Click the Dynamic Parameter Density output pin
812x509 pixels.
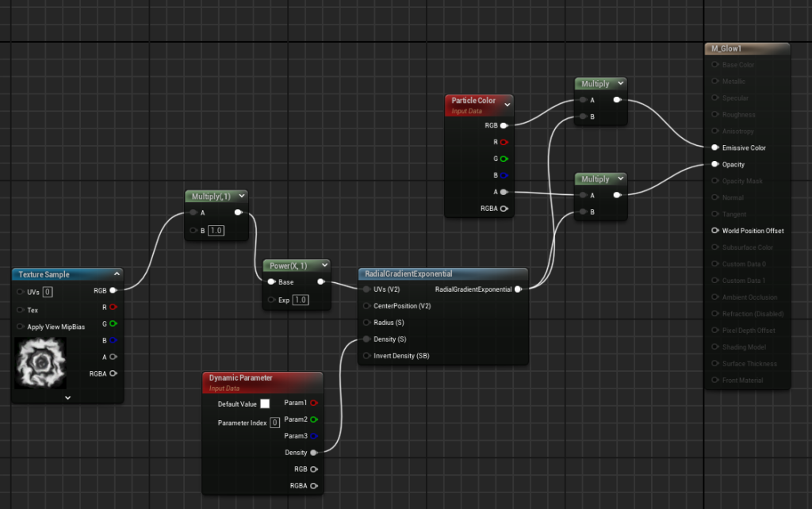point(314,453)
